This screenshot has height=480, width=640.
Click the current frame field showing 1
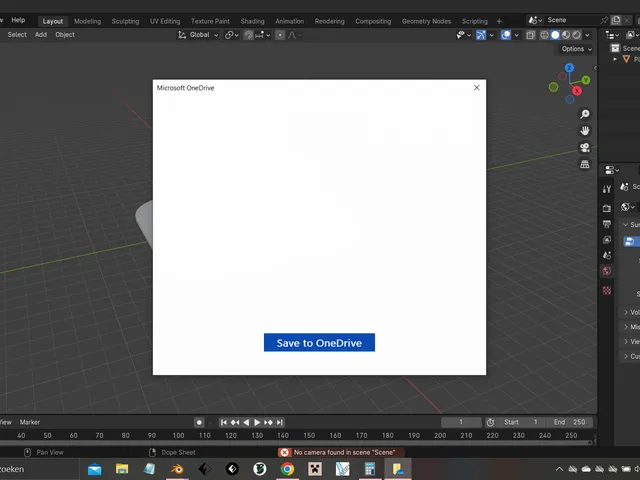(461, 422)
